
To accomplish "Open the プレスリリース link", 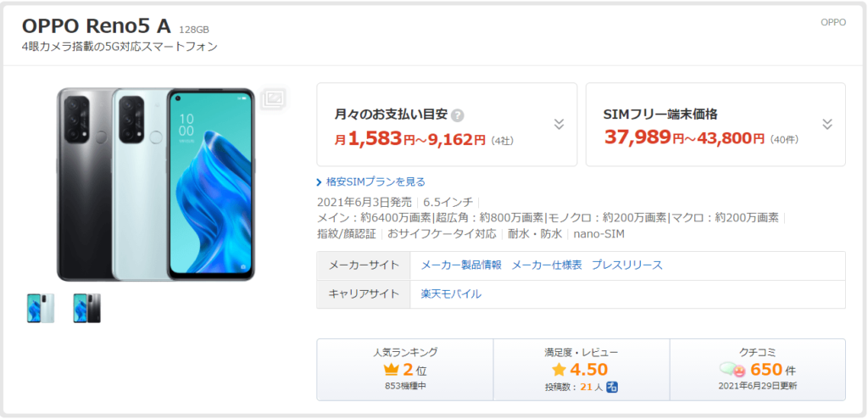I will pyautogui.click(x=626, y=265).
